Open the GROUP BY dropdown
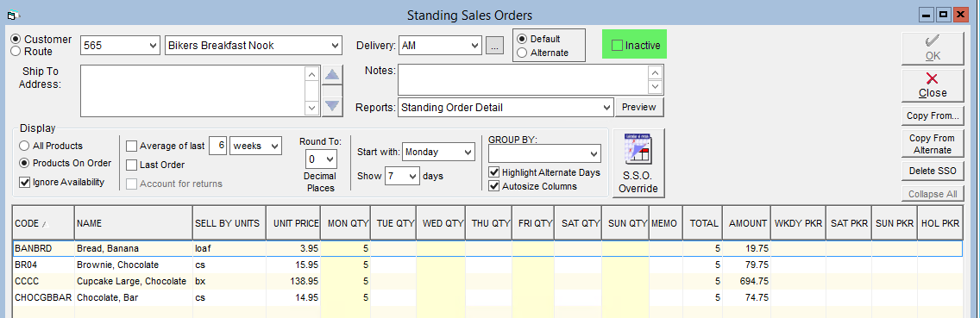 pos(544,153)
